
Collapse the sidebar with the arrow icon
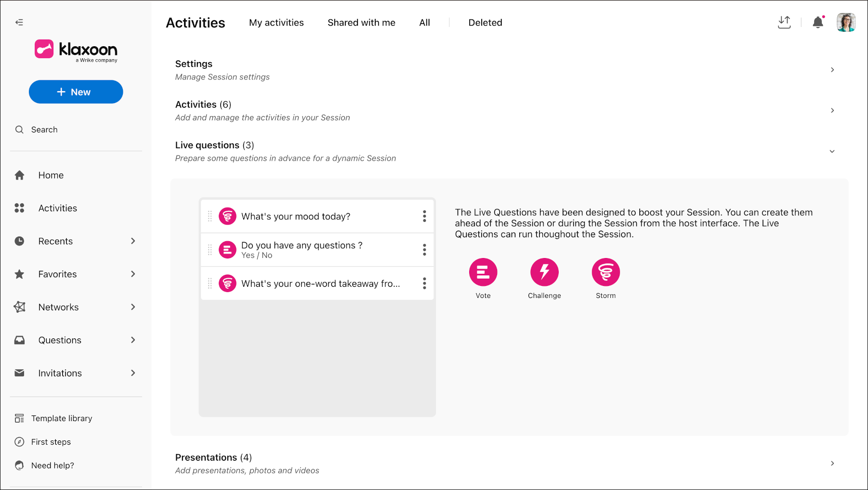19,22
